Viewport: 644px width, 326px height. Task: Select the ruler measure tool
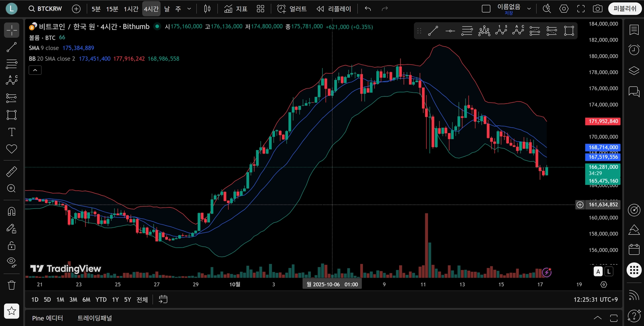click(x=11, y=172)
